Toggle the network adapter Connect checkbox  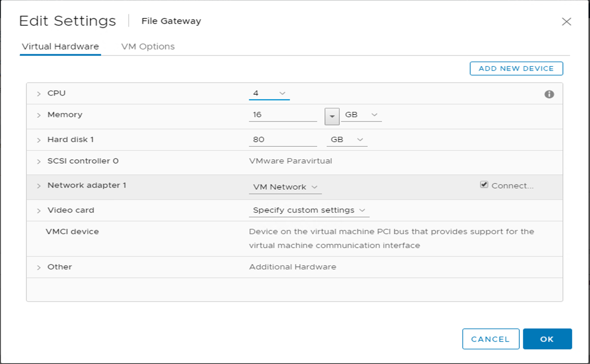coord(483,185)
